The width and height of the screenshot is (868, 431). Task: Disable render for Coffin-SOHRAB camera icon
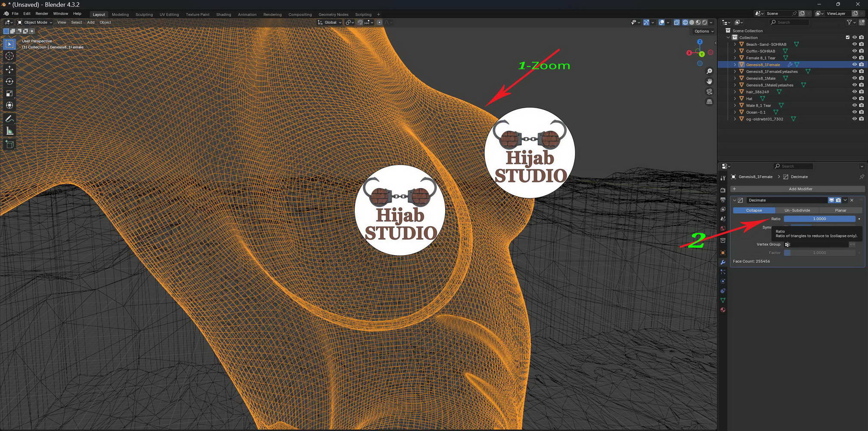pyautogui.click(x=862, y=51)
